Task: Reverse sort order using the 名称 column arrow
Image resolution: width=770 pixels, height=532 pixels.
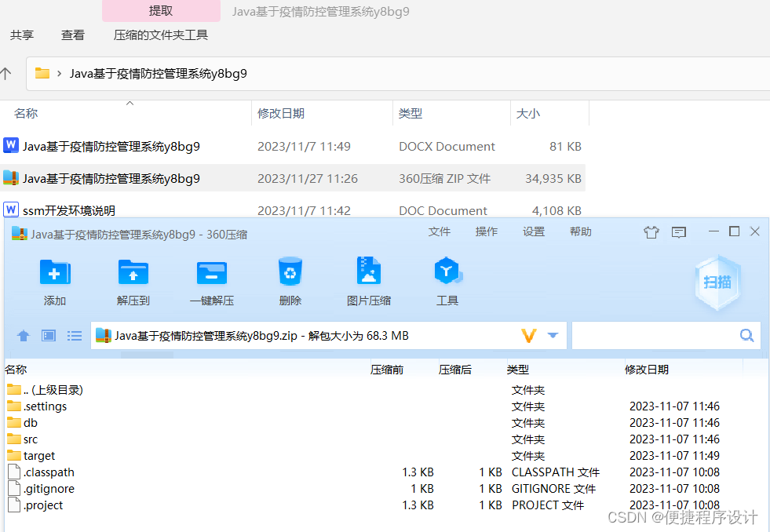Action: [130, 102]
